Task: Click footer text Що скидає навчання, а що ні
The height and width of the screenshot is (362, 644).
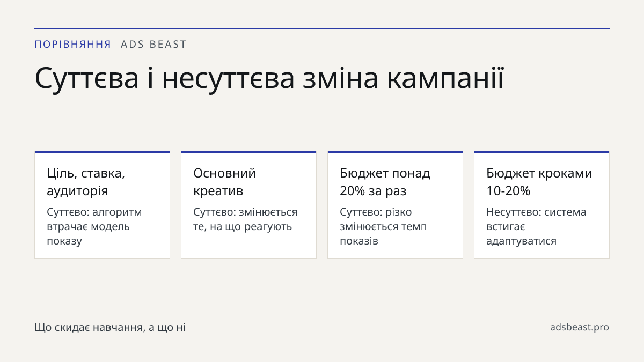Action: (110, 327)
